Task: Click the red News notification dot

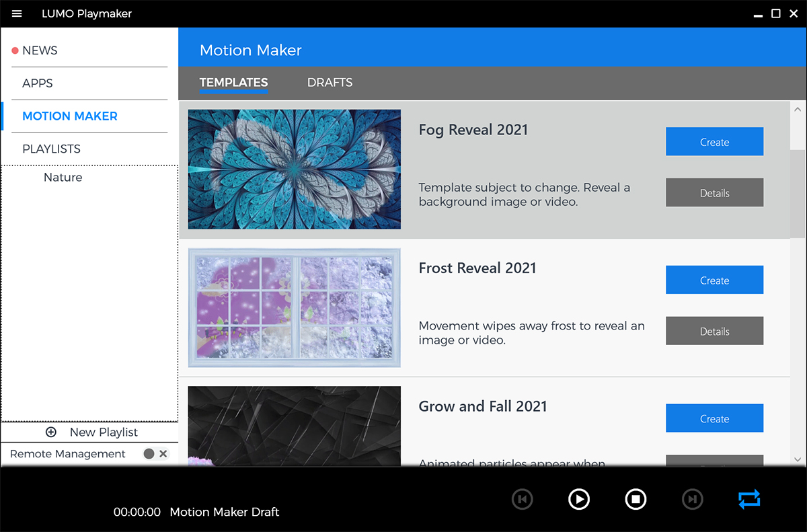Action: [15, 50]
